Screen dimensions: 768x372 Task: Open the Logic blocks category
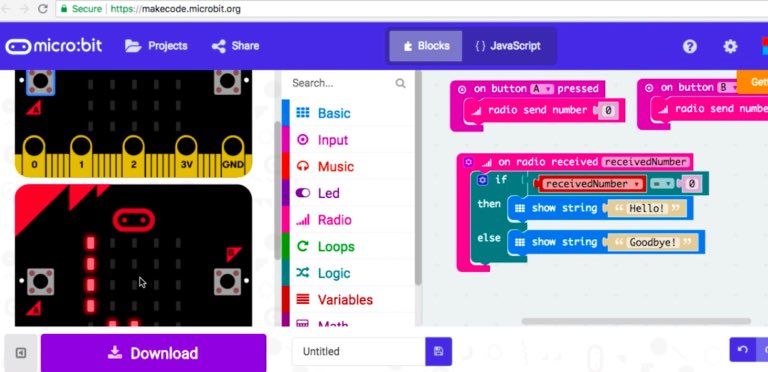coord(348,273)
